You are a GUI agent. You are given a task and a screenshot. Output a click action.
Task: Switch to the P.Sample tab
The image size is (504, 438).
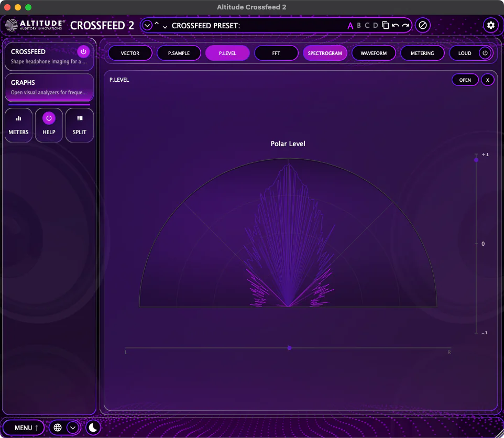coord(179,53)
